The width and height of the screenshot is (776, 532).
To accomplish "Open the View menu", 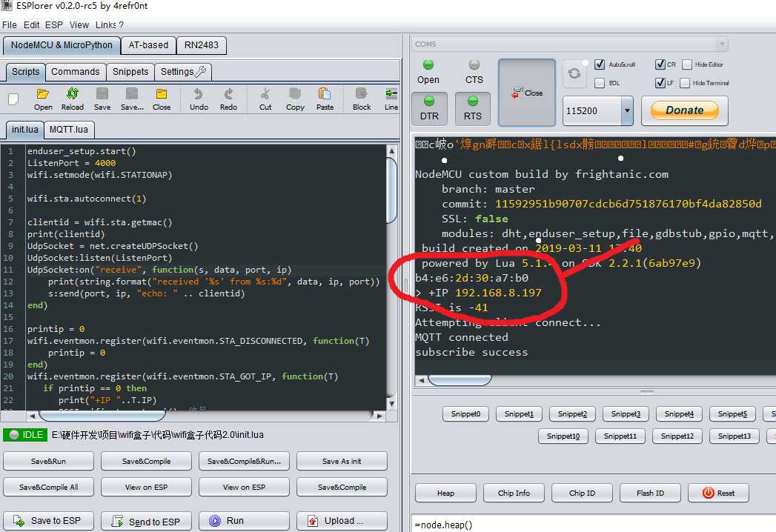I will [79, 24].
